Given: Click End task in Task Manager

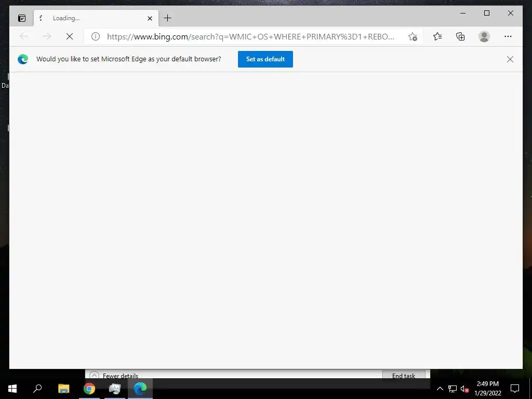Looking at the screenshot, I should (x=404, y=375).
